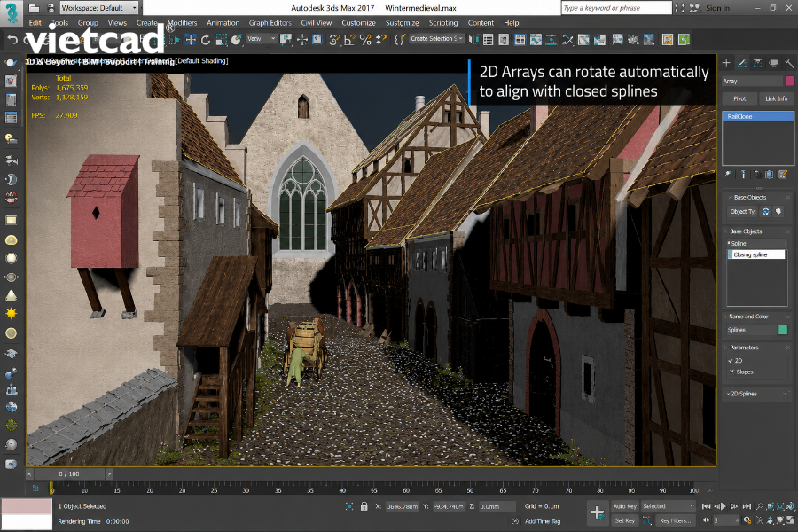The image size is (798, 532).
Task: Open the Scripting menu
Action: [443, 23]
